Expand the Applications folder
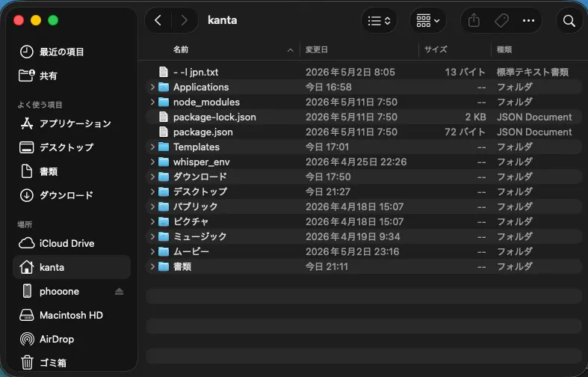The image size is (588, 377). [x=152, y=87]
